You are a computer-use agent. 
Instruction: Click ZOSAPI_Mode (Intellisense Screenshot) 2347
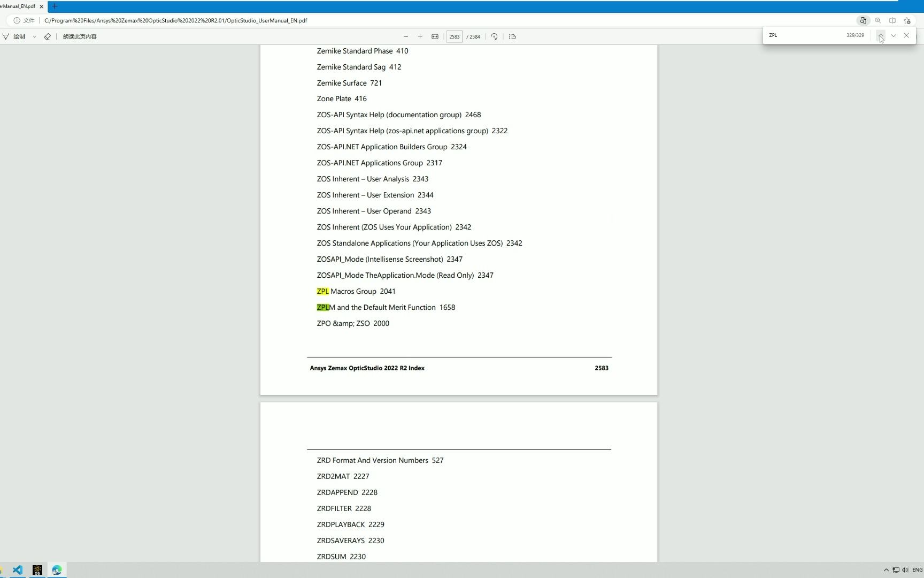click(x=390, y=259)
